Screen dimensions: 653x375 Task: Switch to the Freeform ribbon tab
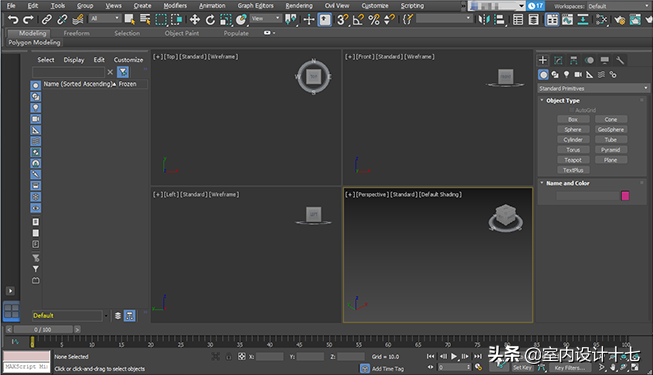tap(76, 33)
